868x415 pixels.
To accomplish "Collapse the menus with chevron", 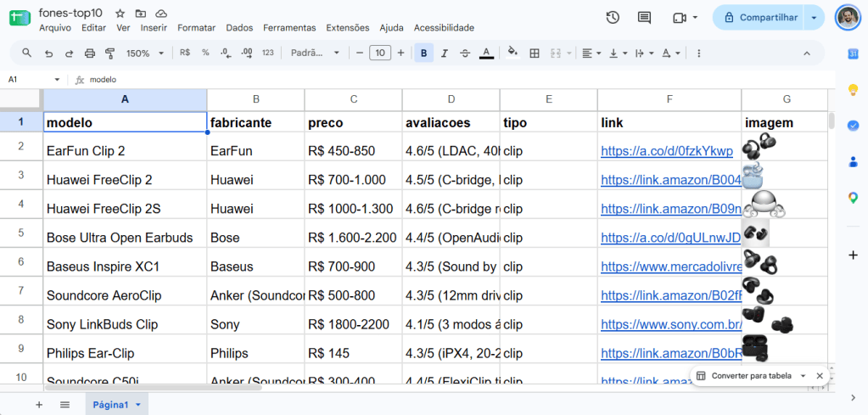I will 807,53.
